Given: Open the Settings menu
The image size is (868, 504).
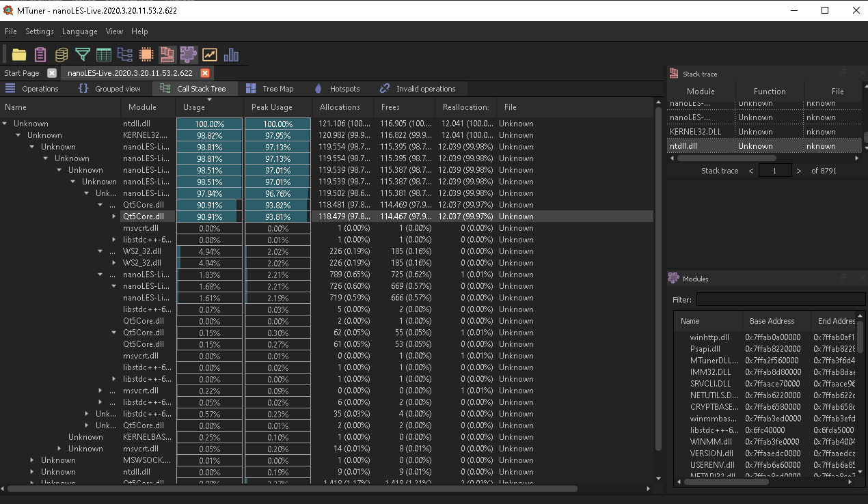Looking at the screenshot, I should [x=39, y=31].
